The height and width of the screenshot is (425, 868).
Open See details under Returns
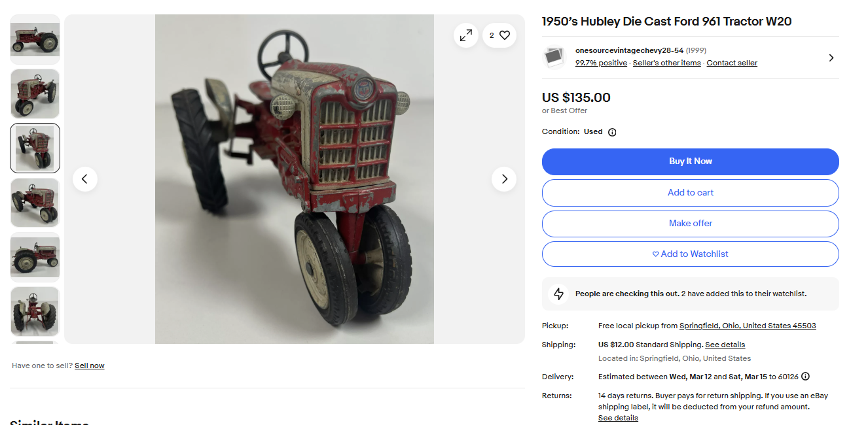(618, 418)
